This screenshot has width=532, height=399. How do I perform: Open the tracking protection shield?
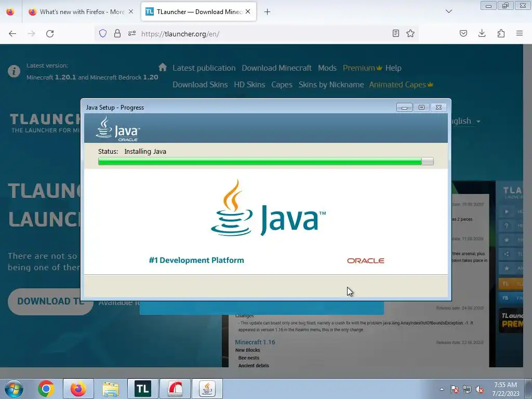pos(103,33)
